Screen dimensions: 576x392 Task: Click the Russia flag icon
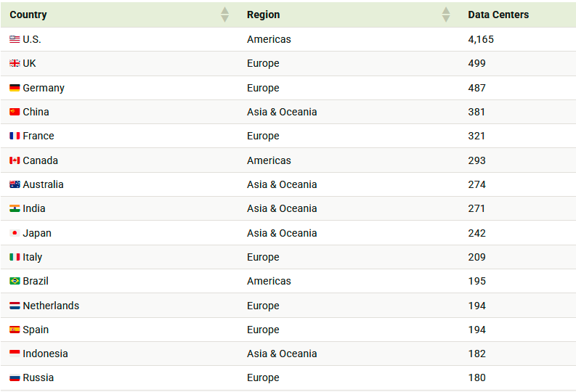tap(15, 377)
